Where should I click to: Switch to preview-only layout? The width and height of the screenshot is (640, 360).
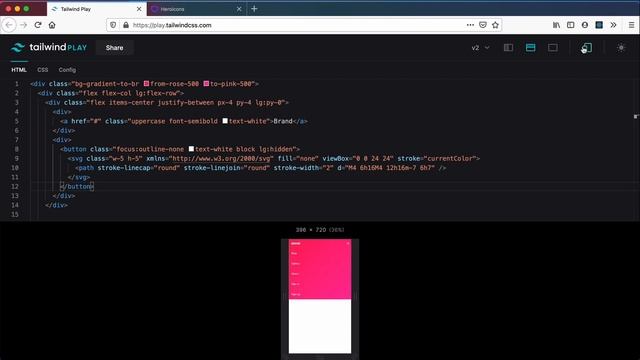click(x=553, y=48)
